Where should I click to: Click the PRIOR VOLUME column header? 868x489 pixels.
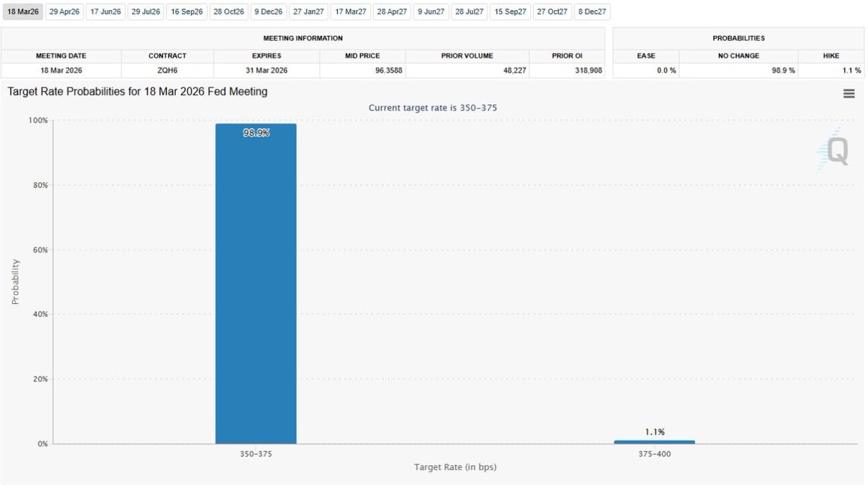467,56
